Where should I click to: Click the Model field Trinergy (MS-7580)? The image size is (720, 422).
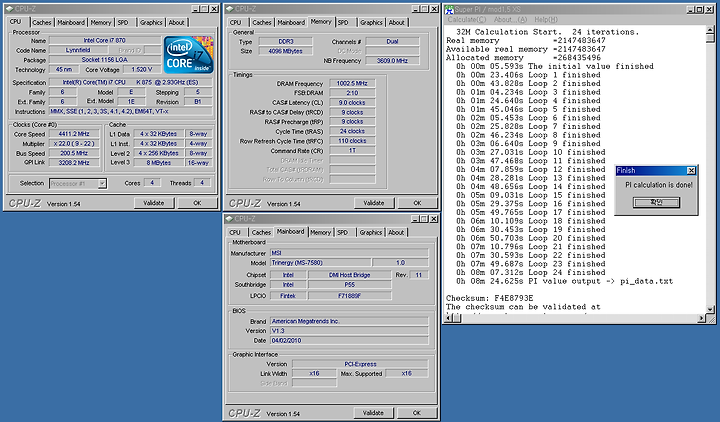click(320, 263)
